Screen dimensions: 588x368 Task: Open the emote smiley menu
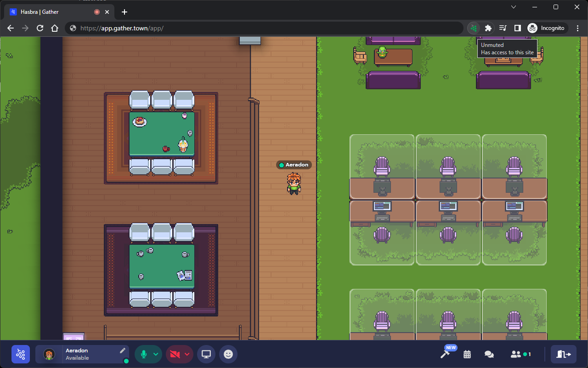pos(228,354)
